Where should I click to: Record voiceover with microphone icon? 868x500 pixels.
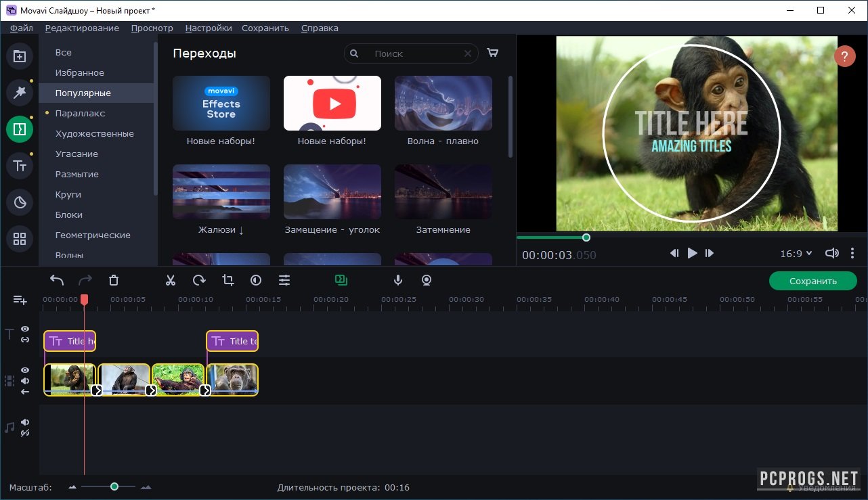[x=398, y=280]
